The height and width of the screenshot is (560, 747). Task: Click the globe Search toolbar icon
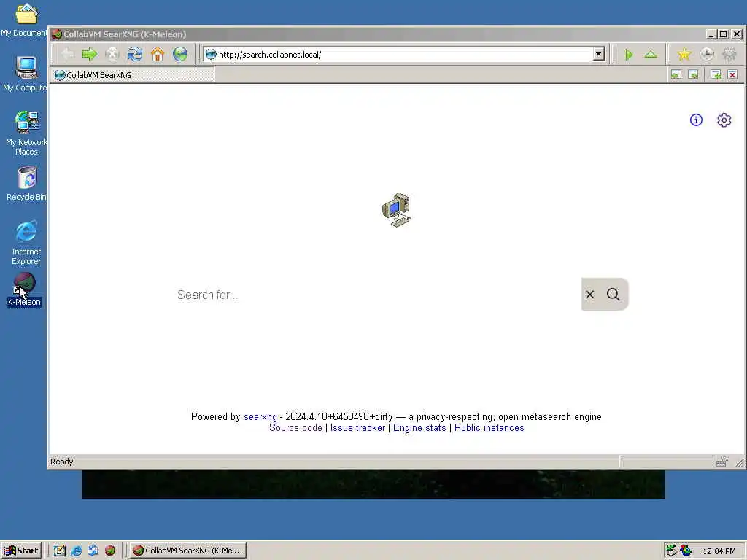[180, 54]
